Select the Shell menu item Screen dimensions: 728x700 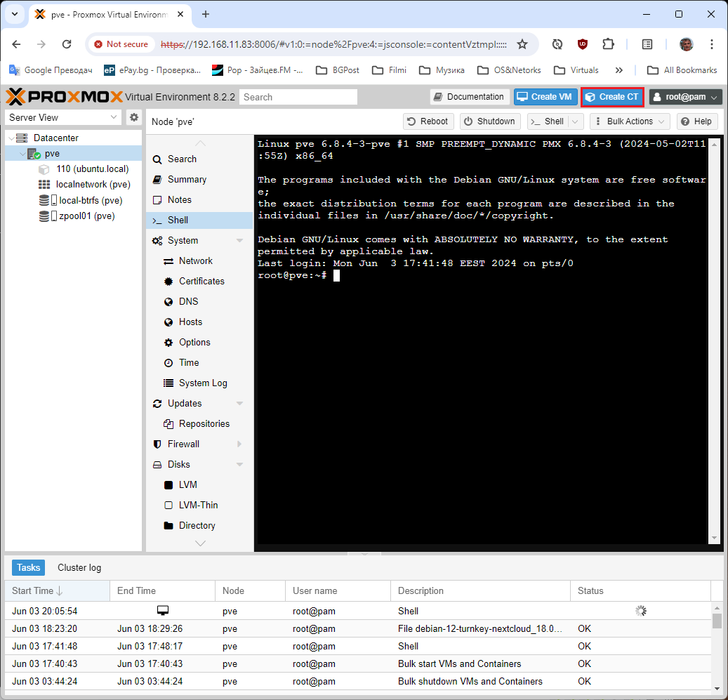point(199,220)
